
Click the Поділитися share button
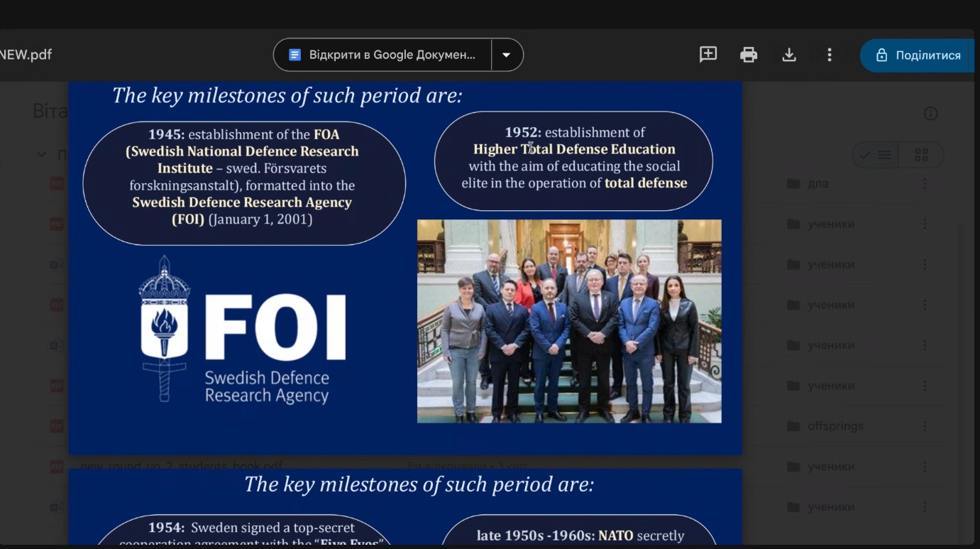pos(918,55)
